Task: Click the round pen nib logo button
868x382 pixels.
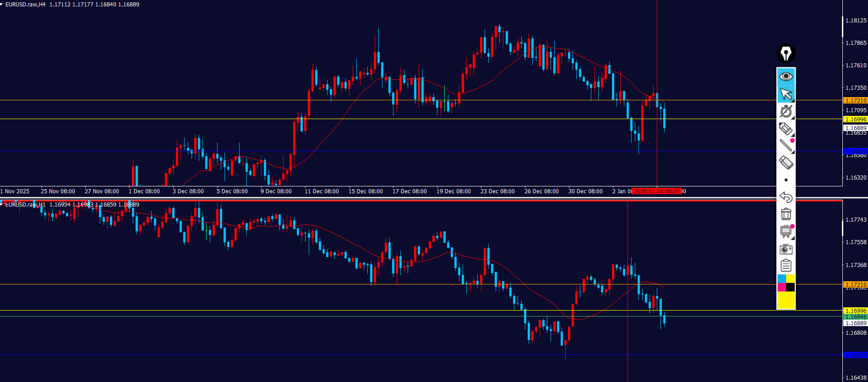Action: click(x=786, y=54)
